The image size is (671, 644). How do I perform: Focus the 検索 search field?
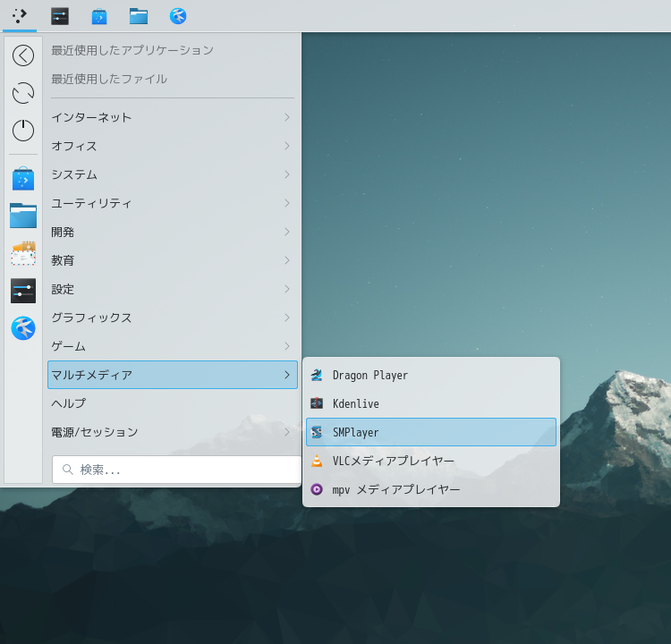(177, 470)
